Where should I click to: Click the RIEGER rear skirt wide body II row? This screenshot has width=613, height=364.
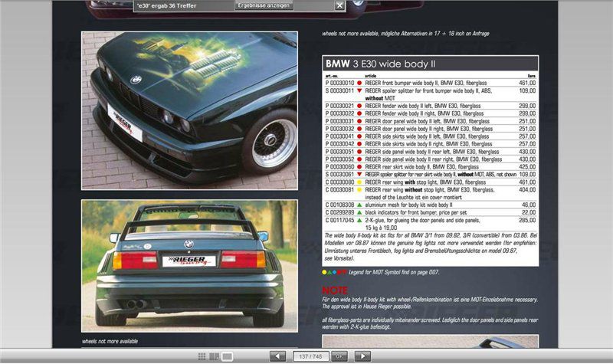coord(431,167)
